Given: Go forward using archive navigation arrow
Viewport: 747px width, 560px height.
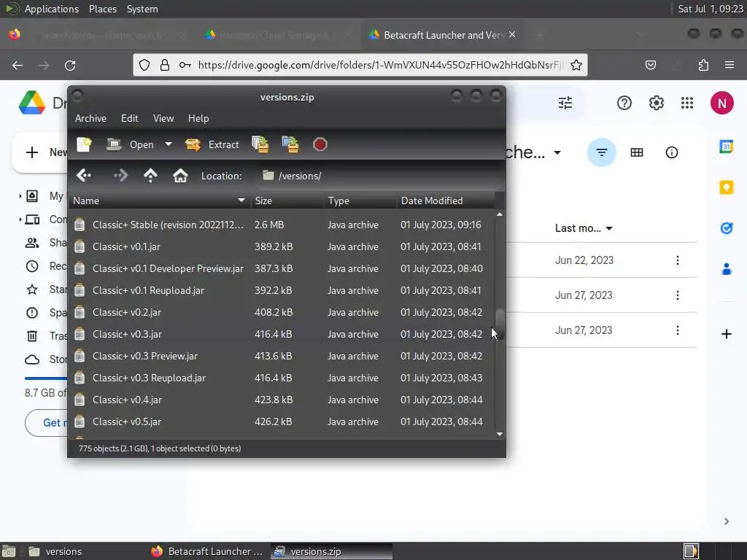Looking at the screenshot, I should (x=120, y=176).
